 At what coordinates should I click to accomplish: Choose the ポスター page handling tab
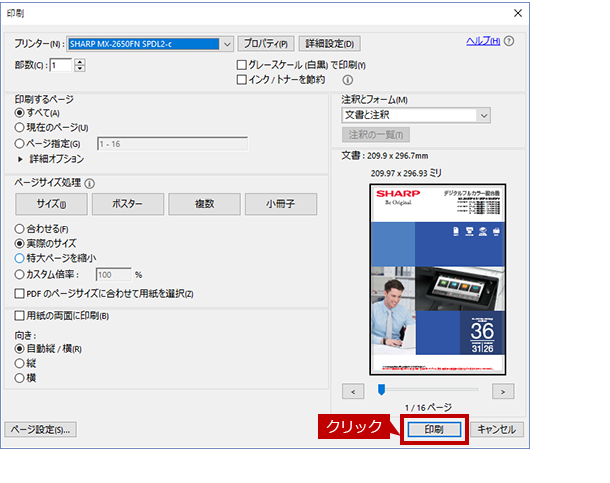[x=128, y=204]
